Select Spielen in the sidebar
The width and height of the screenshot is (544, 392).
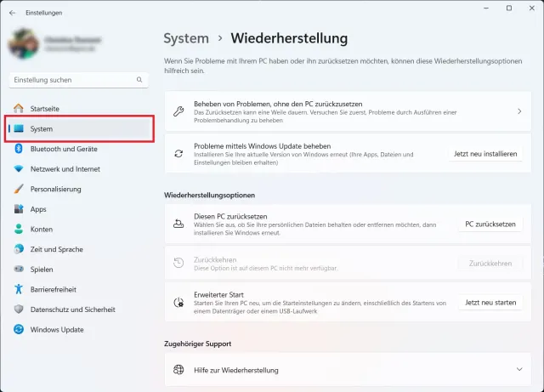tap(42, 269)
